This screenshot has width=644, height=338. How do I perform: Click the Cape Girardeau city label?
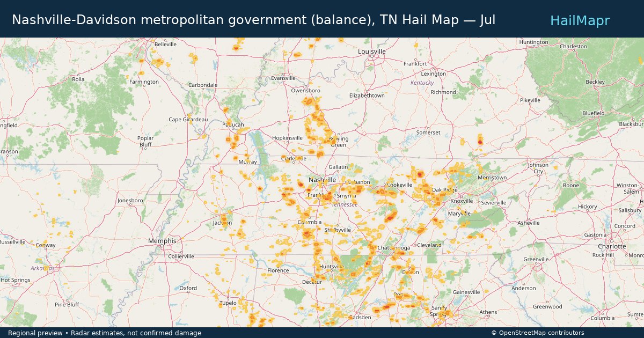[188, 119]
